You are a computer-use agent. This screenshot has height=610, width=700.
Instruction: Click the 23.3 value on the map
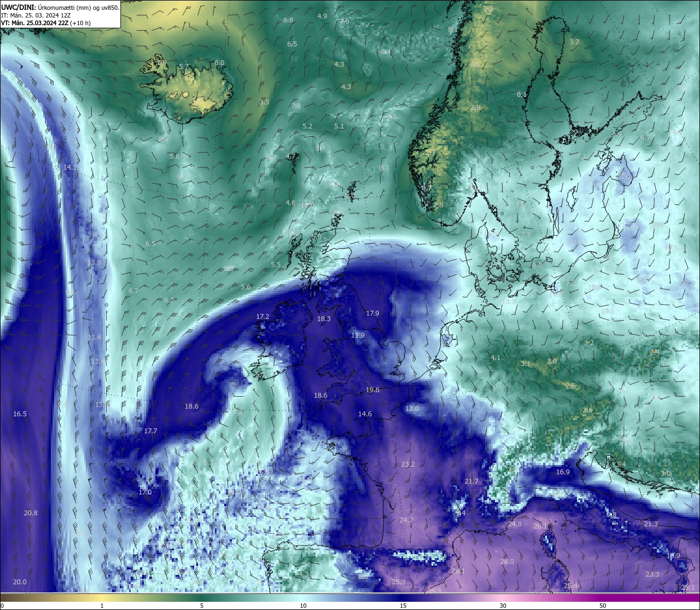[652, 574]
